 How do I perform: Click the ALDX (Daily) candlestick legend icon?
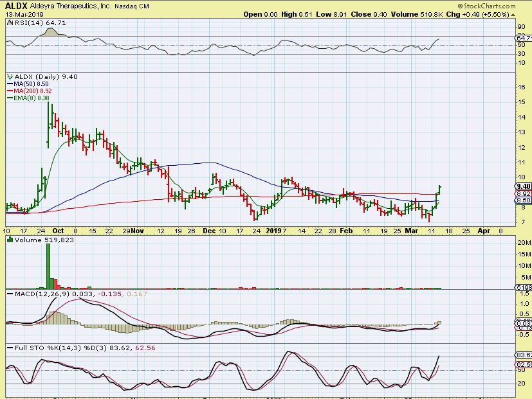8,76
